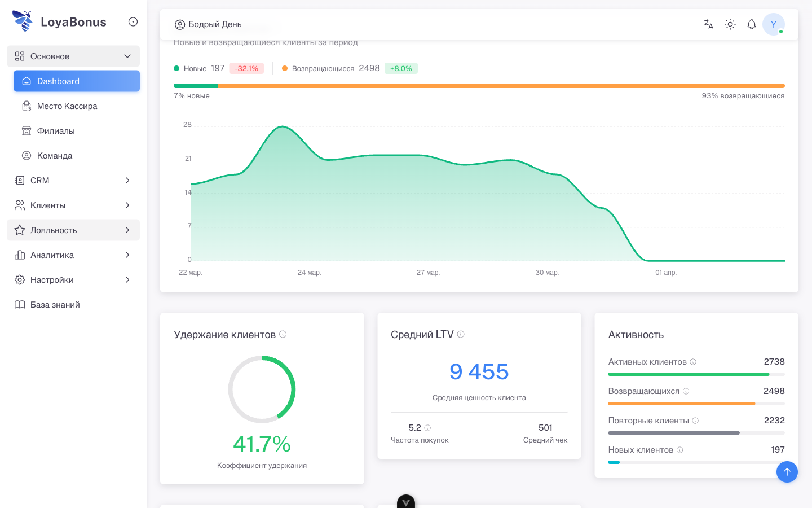Click the notifications bell icon
Screen dimensions: 812x508
click(x=751, y=24)
